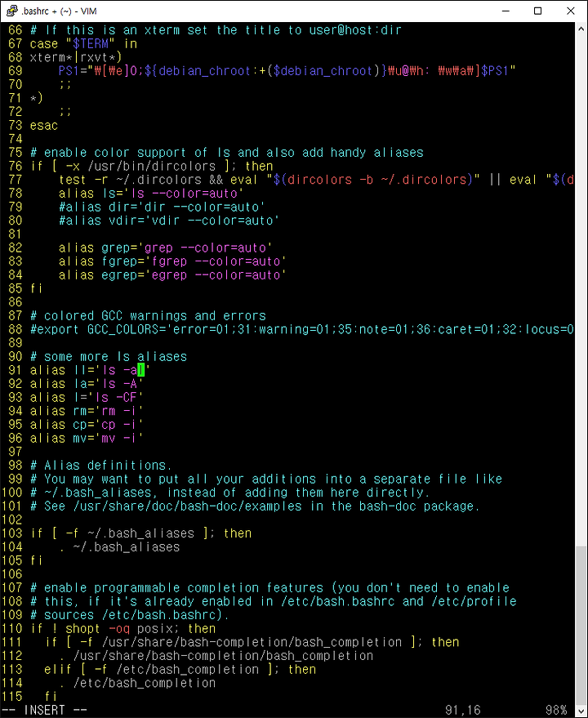The height and width of the screenshot is (718, 588).
Task: Click '/etc/profile' at the end of line 108
Action: click(474, 602)
